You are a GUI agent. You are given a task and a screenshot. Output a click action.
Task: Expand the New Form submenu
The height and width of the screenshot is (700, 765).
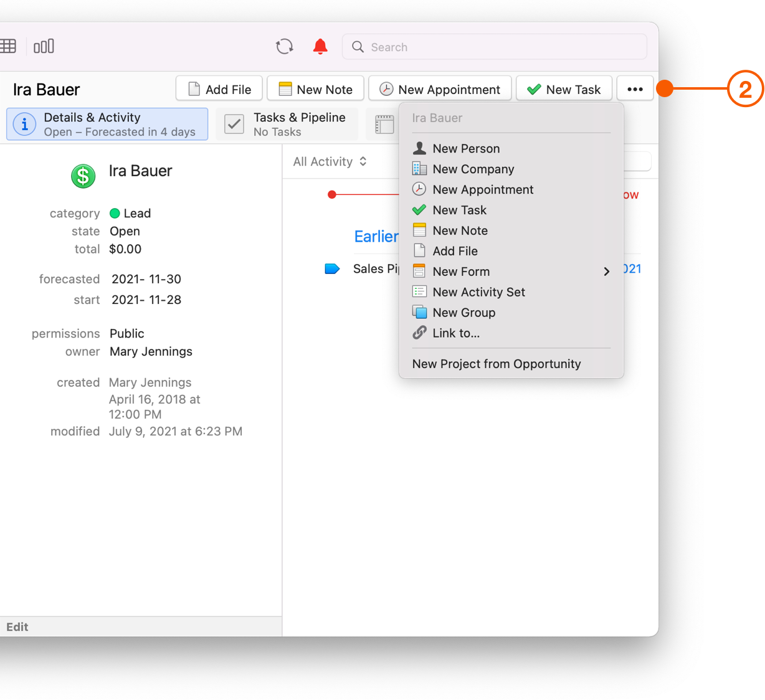606,272
